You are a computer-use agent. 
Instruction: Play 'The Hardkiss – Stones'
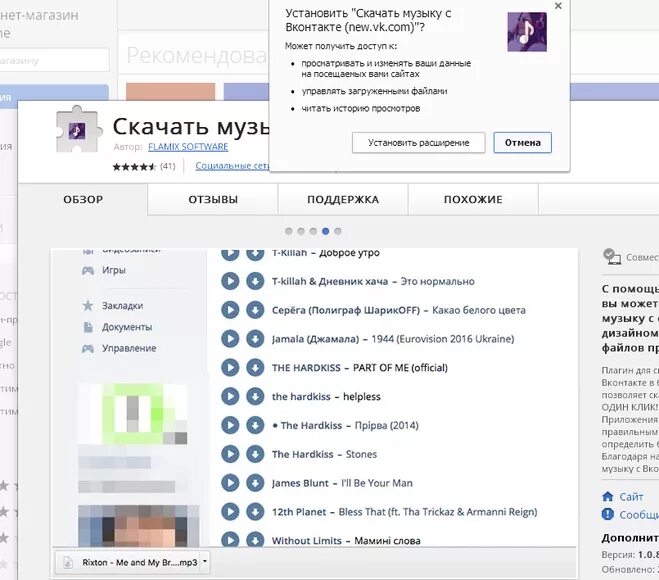(x=230, y=454)
